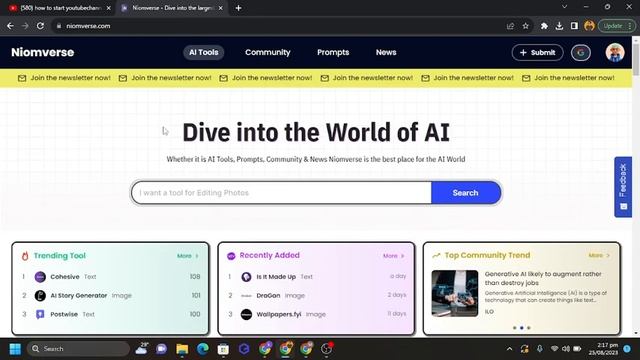Bookmark this page with the star icon
The height and width of the screenshot is (360, 640).
pos(526,26)
